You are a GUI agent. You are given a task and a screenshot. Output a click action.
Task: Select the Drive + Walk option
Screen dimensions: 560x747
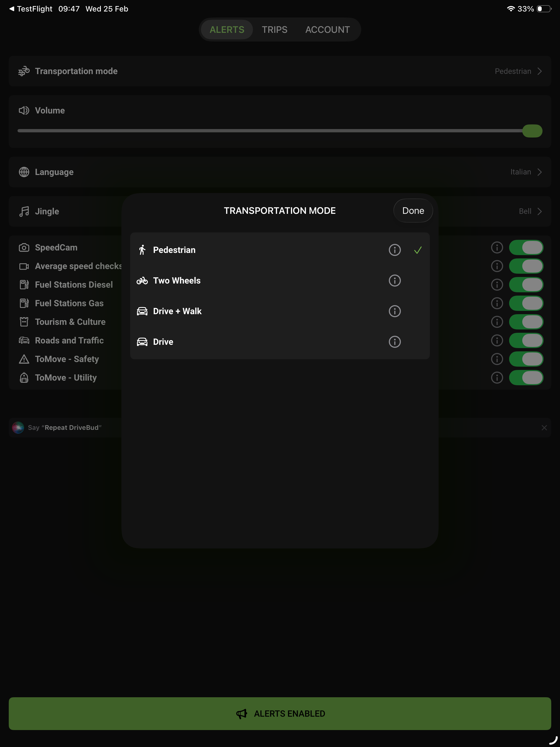tap(280, 311)
